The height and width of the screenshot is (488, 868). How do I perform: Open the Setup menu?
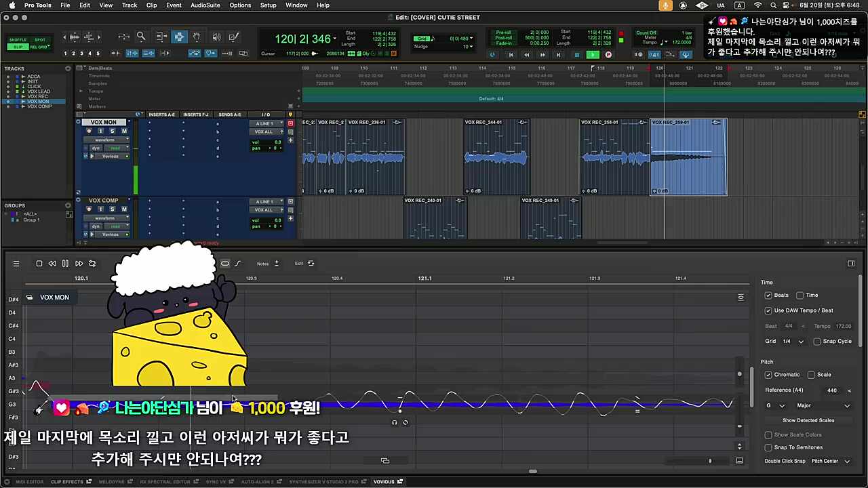[268, 5]
